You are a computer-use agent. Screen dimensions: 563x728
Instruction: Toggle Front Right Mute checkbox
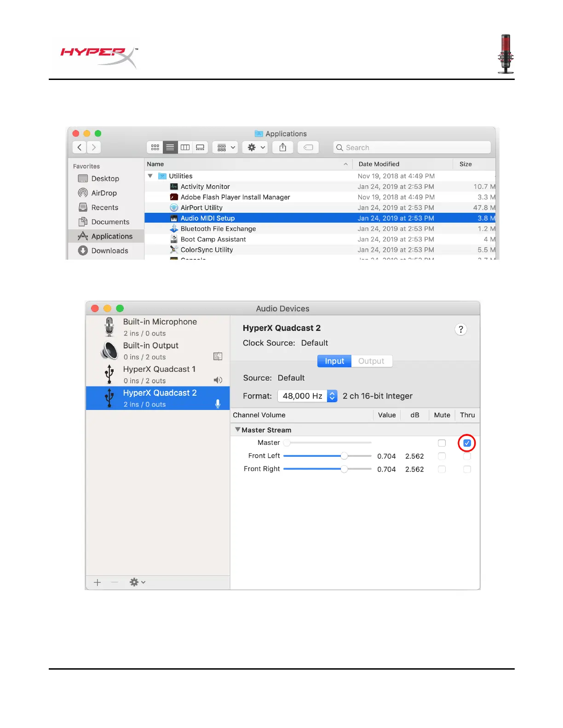tap(442, 469)
